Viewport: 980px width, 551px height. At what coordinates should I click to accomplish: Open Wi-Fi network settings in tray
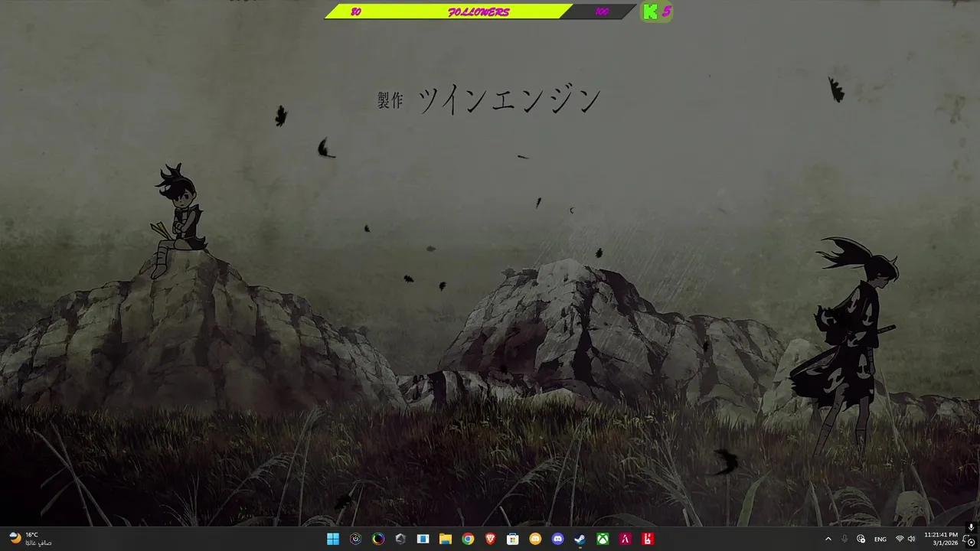tap(900, 539)
